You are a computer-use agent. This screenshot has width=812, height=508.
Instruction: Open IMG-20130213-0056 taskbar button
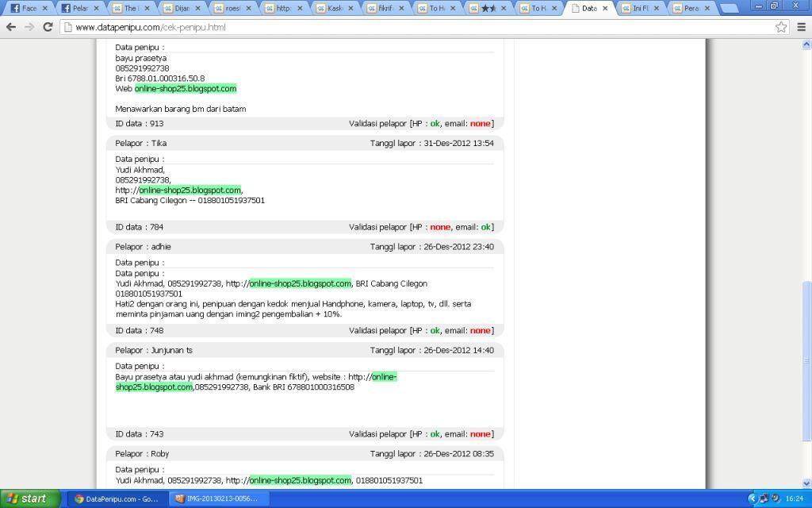217,498
